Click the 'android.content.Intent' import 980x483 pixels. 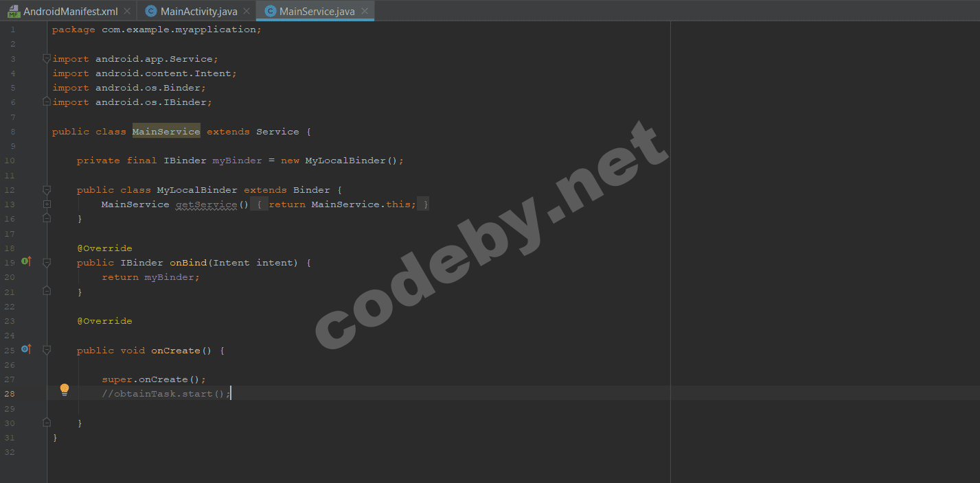coord(163,73)
